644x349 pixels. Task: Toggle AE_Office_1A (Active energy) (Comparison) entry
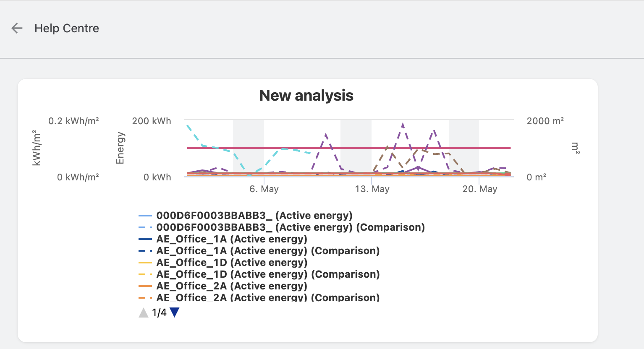pyautogui.click(x=259, y=251)
